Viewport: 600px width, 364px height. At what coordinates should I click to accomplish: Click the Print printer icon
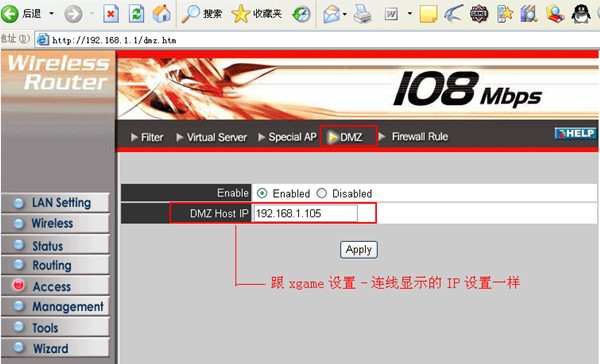(362, 15)
